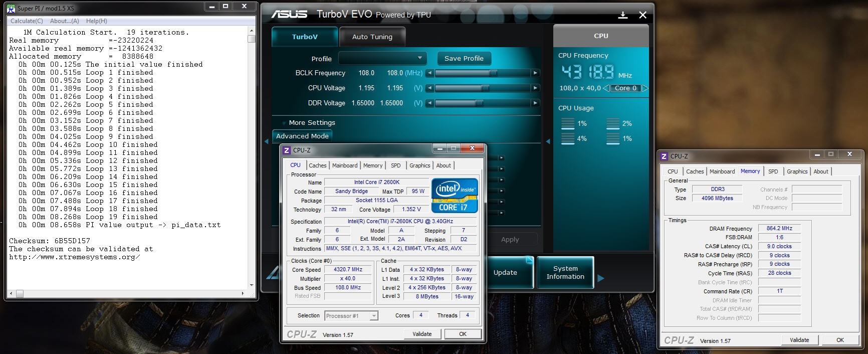
Task: Select Caches tab in CPU-Z Memory window
Action: [x=695, y=171]
